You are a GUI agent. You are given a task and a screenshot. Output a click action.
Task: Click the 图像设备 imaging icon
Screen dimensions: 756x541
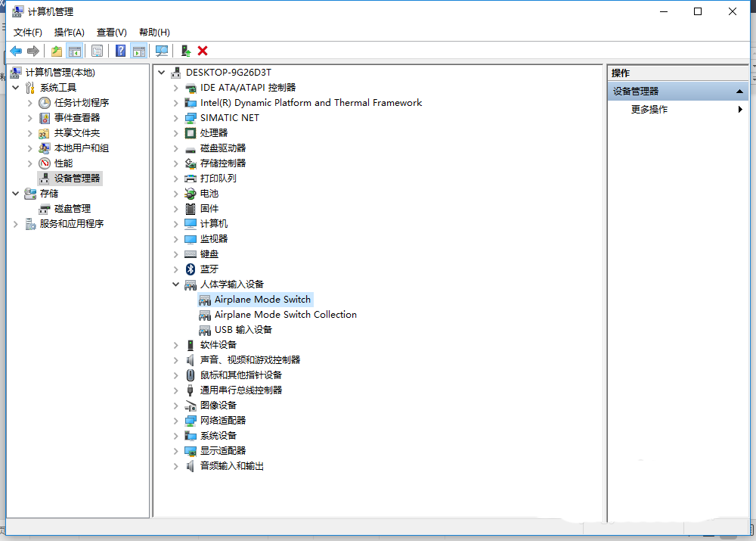[191, 406]
